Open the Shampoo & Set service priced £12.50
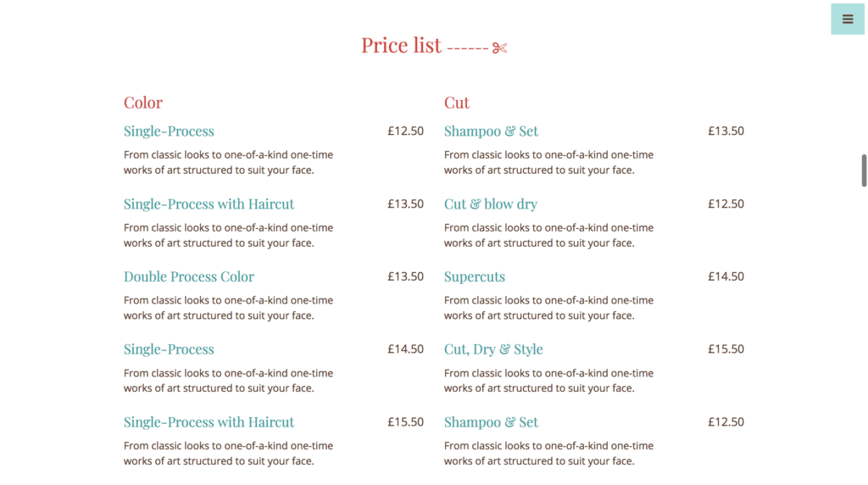 click(x=491, y=422)
